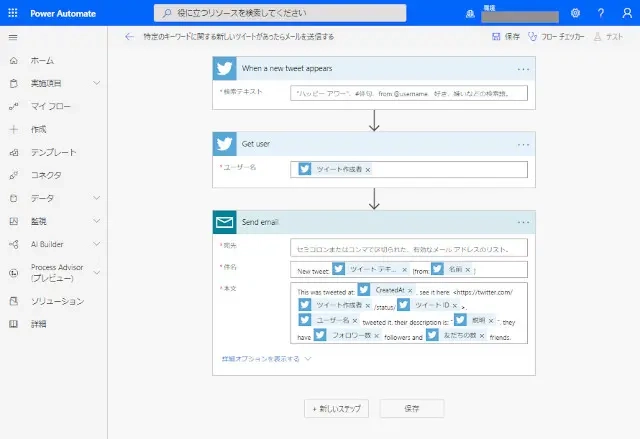Viewport: 640px width, 439px height.
Task: Remove the 説明 token in body
Action: (x=491, y=321)
